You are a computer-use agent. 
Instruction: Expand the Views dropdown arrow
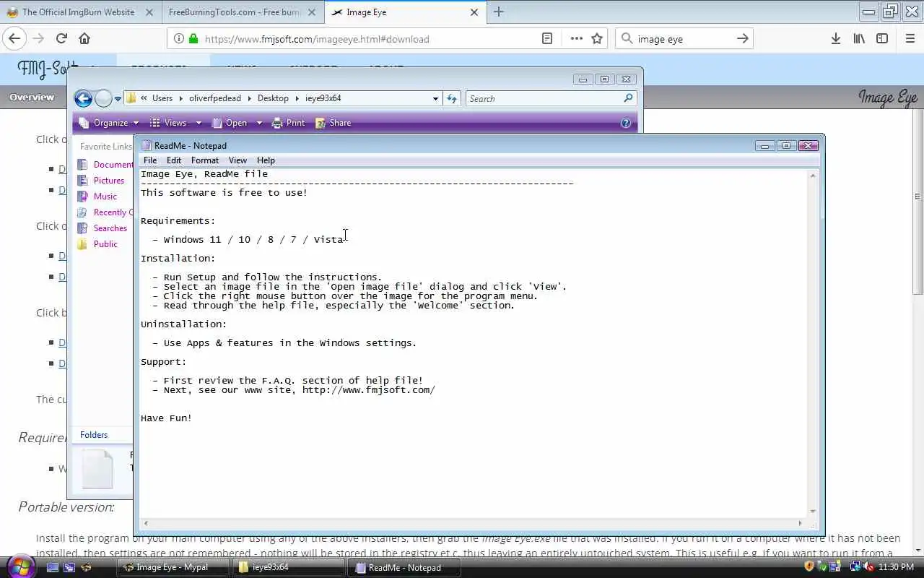(199, 123)
